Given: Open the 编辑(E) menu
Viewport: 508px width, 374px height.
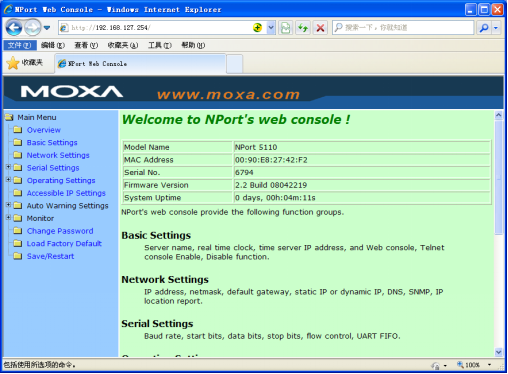Looking at the screenshot, I should pyautogui.click(x=53, y=45).
